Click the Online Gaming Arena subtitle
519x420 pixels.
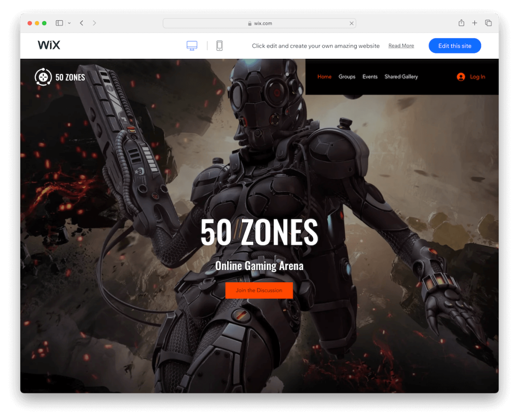point(259,266)
